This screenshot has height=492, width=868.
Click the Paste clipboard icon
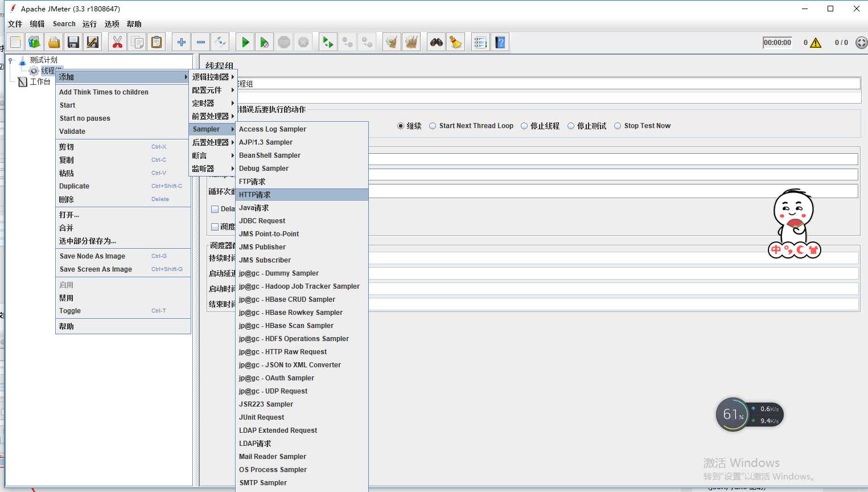[157, 42]
